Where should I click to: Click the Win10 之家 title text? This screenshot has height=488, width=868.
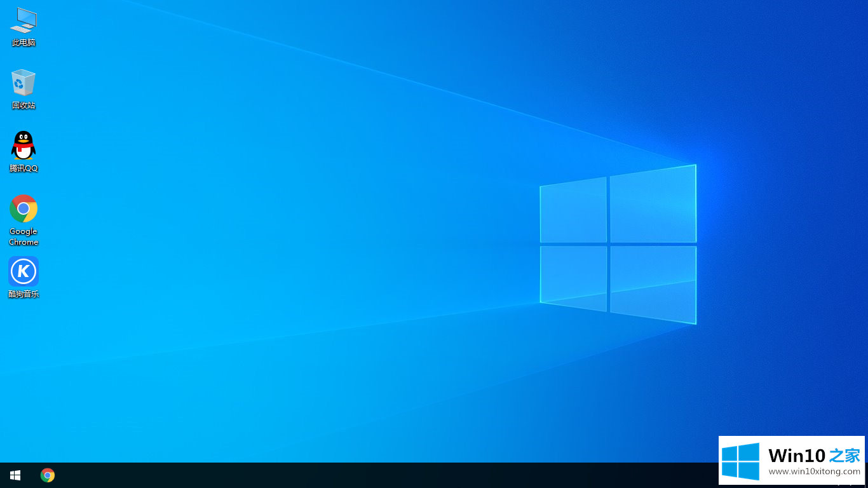pos(814,455)
